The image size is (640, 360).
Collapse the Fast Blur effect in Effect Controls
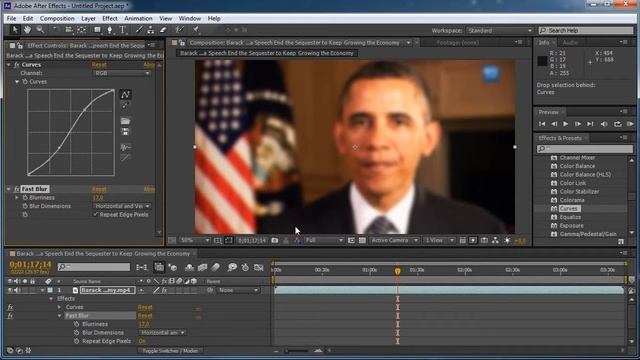(9, 189)
